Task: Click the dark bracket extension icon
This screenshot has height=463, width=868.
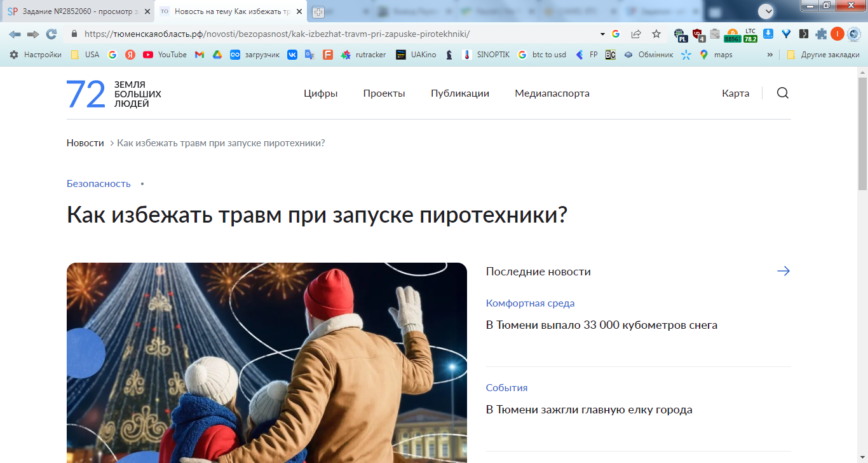Action: pyautogui.click(x=804, y=34)
